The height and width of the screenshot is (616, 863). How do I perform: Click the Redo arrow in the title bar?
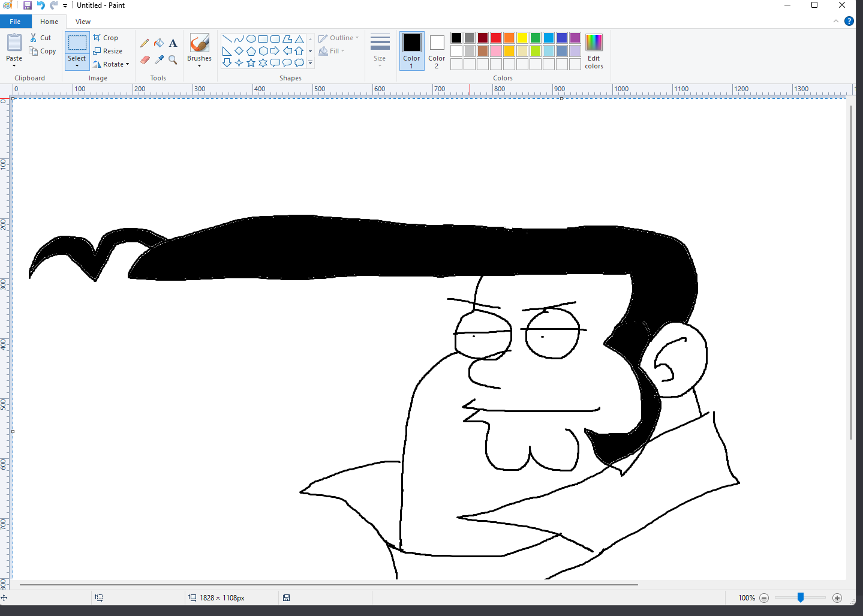click(x=53, y=5)
